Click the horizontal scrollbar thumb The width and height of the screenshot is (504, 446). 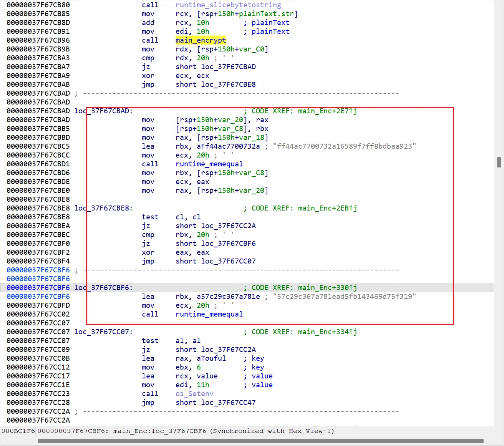click(x=260, y=441)
